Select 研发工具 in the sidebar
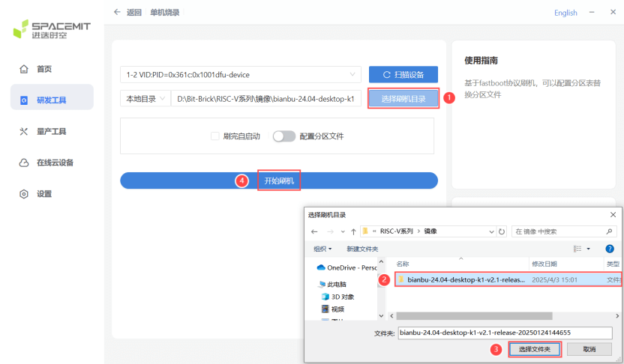This screenshot has width=624, height=364. (51, 100)
